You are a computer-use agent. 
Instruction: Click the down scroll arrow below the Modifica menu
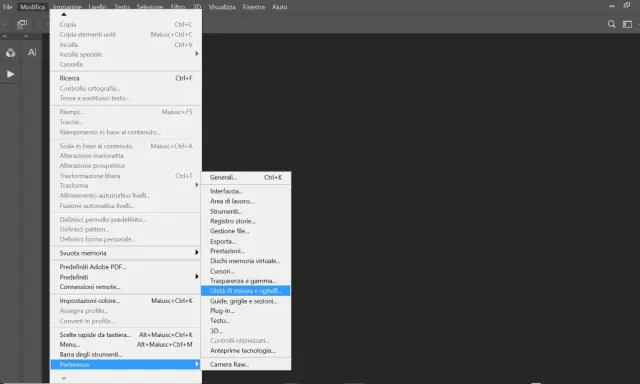coord(64,378)
